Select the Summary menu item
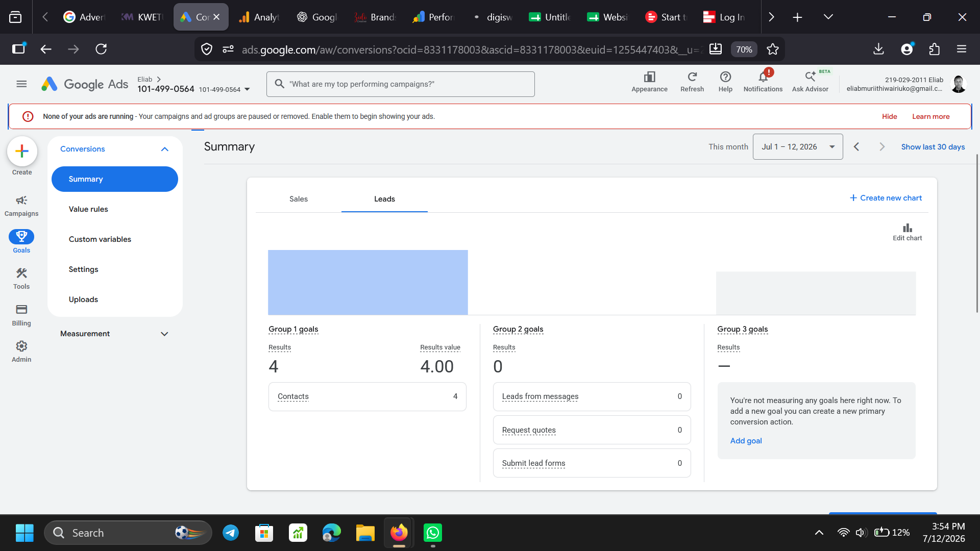The image size is (980, 551). (x=115, y=179)
